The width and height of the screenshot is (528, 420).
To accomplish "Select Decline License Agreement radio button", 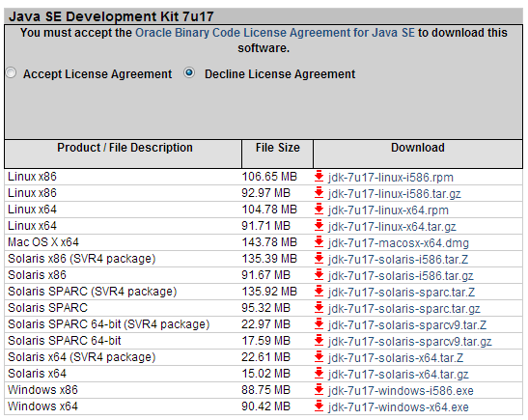I will [189, 72].
